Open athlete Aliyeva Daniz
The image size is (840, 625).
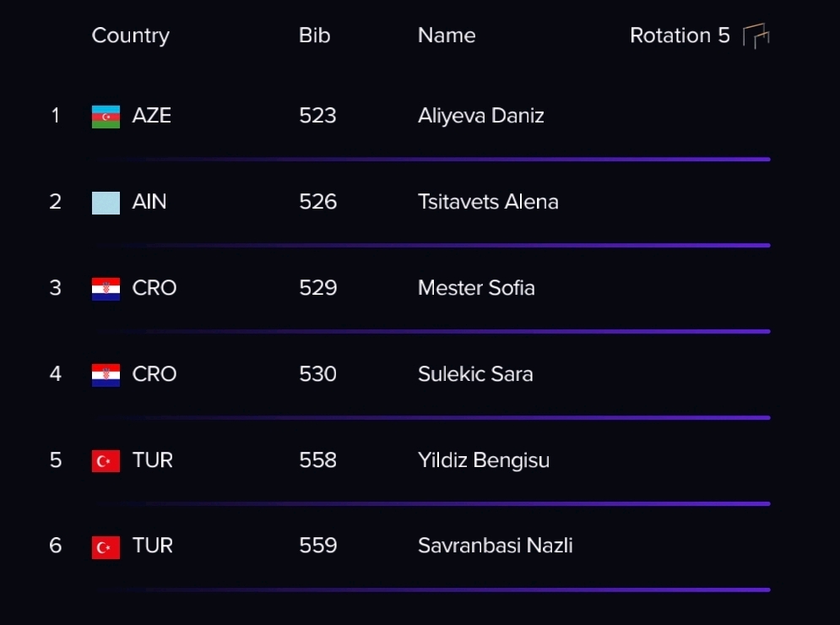coord(480,116)
